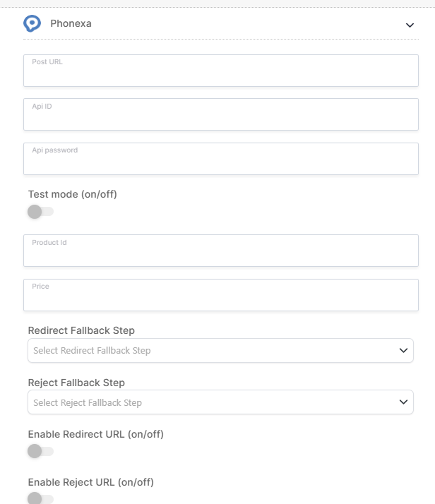Open the Redirect Fallback Step dropdown
This screenshot has height=504, width=435.
[x=220, y=350]
